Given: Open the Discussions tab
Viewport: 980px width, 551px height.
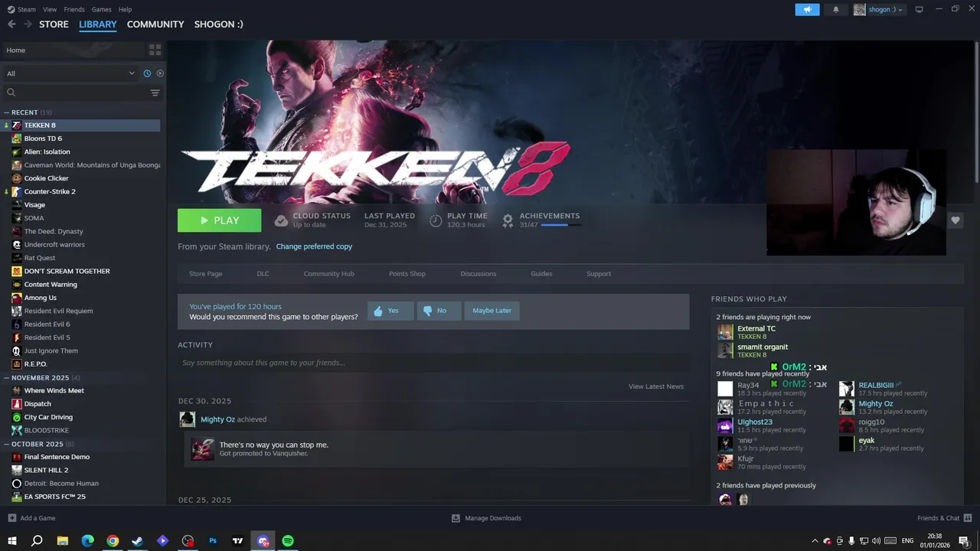Looking at the screenshot, I should (x=478, y=274).
